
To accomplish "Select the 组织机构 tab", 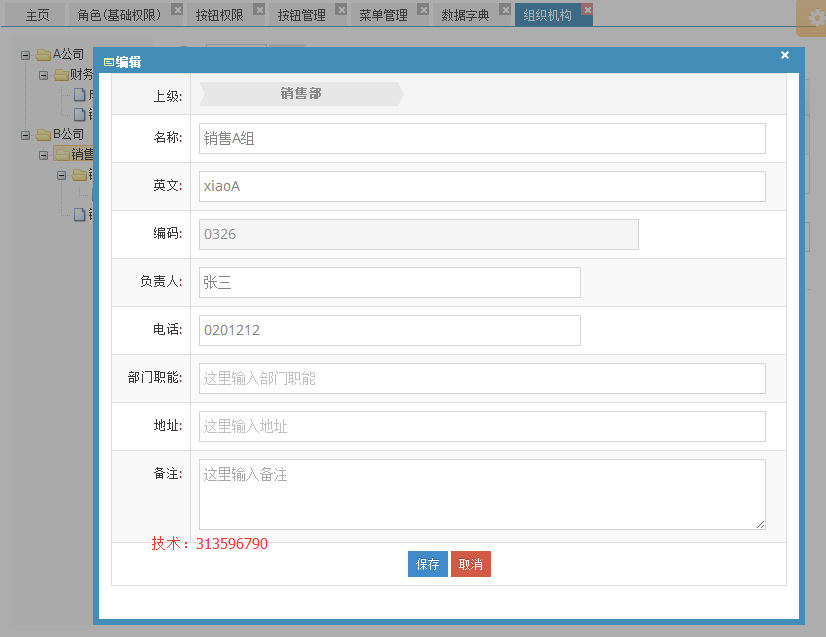I will pos(547,15).
